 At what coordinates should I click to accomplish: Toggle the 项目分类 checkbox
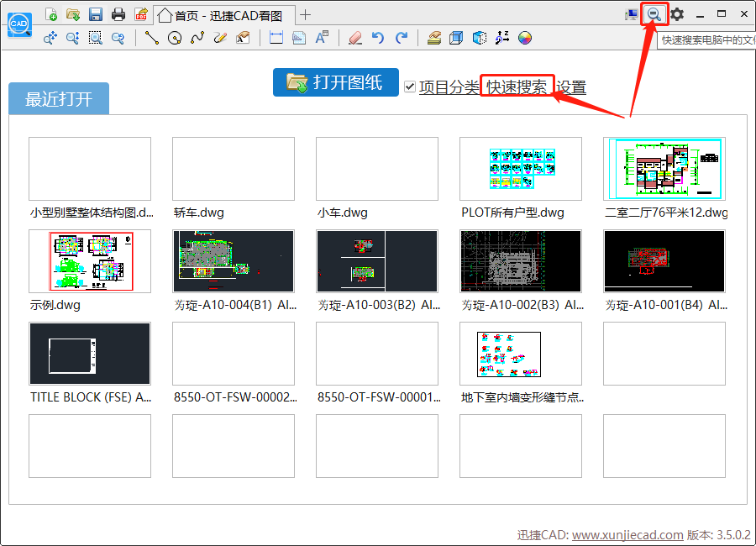pos(410,87)
